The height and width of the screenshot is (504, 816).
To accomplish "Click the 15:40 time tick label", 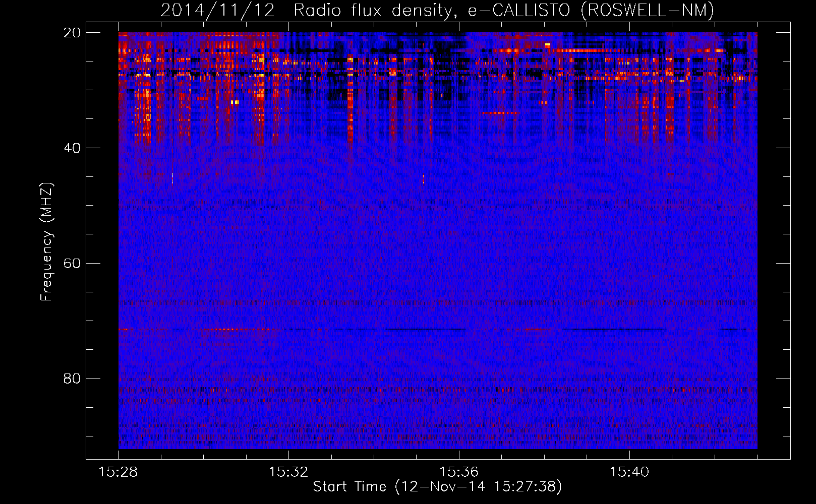I will pyautogui.click(x=629, y=472).
